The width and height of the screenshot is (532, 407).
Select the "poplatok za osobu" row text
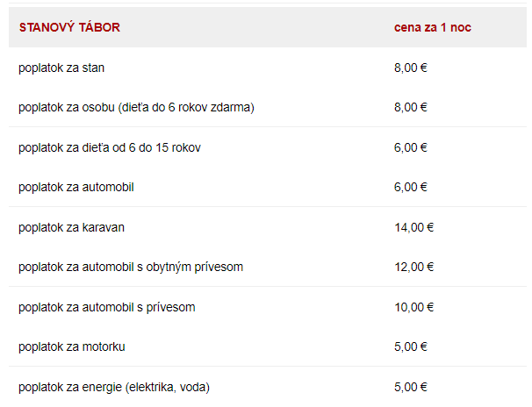(x=136, y=107)
